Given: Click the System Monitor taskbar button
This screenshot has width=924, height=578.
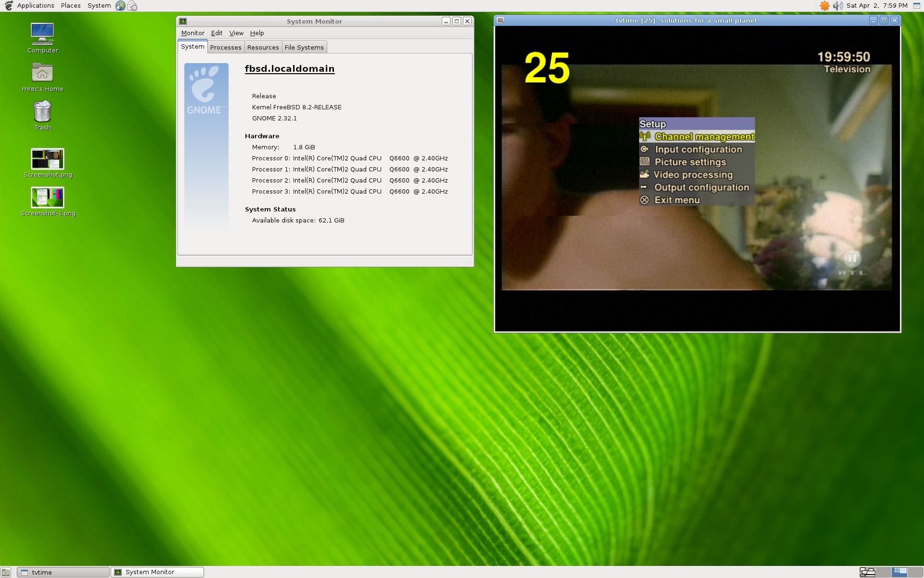Looking at the screenshot, I should point(157,572).
